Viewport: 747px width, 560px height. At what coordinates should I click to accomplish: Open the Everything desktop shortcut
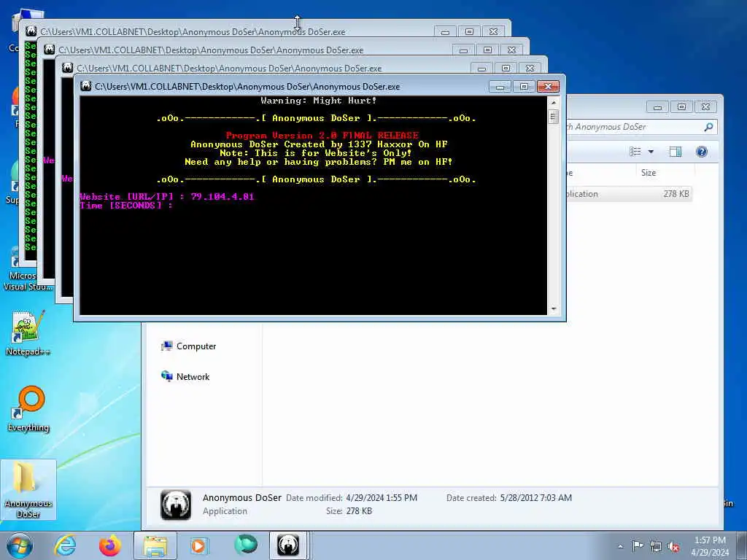(28, 408)
